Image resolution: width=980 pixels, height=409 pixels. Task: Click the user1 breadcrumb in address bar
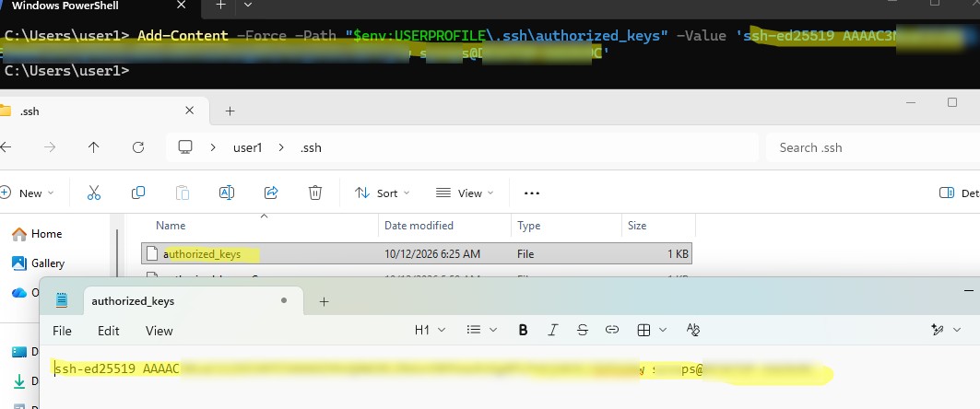[247, 148]
